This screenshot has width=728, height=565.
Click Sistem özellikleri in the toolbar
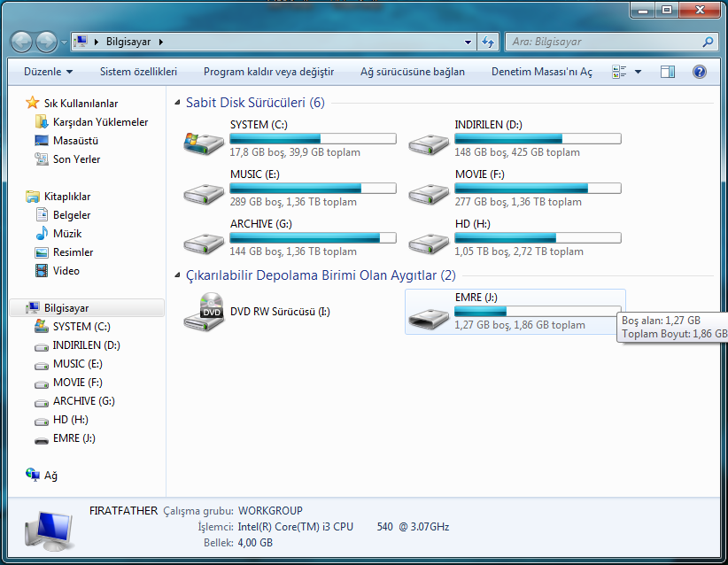pos(138,72)
